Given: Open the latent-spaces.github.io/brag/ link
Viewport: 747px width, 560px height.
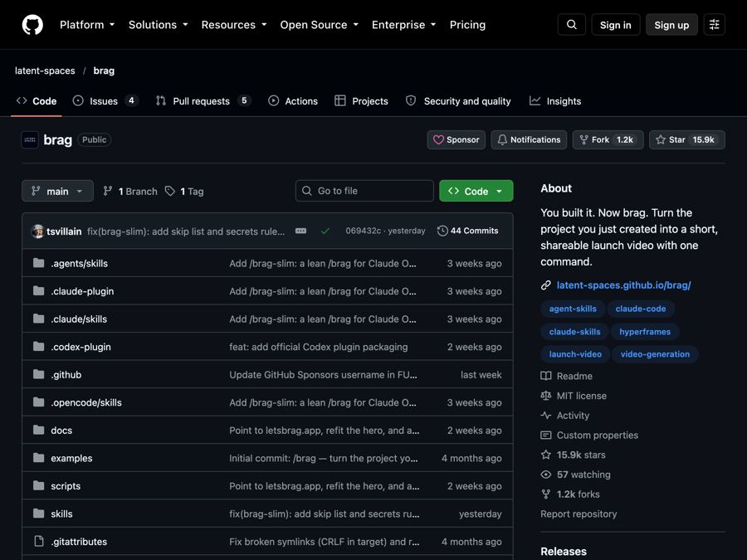Looking at the screenshot, I should pyautogui.click(x=623, y=285).
